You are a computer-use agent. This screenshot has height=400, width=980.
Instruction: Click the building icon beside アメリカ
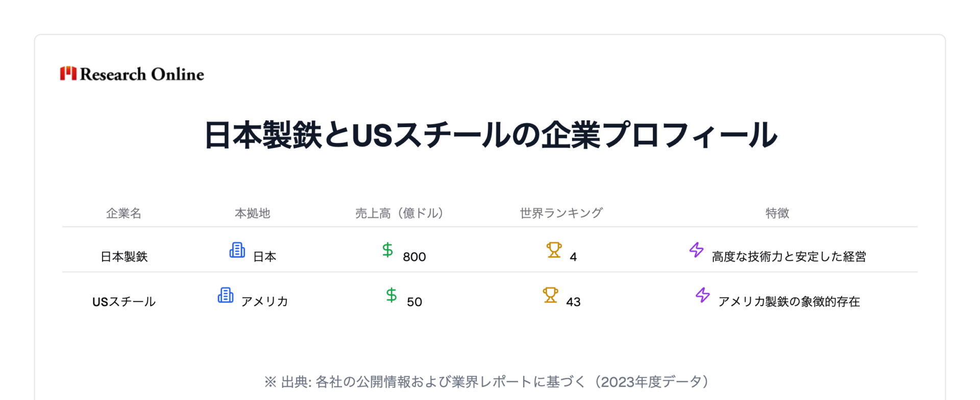tap(226, 295)
